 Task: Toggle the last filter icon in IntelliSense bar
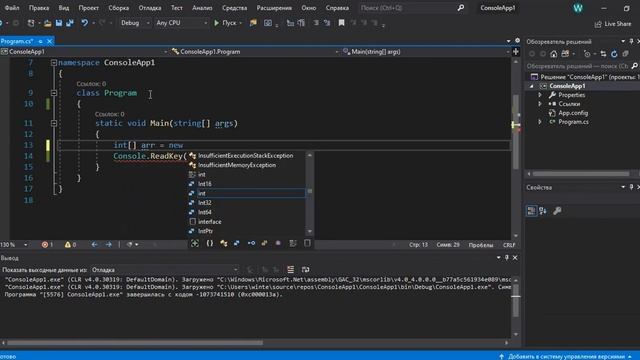tap(307, 243)
